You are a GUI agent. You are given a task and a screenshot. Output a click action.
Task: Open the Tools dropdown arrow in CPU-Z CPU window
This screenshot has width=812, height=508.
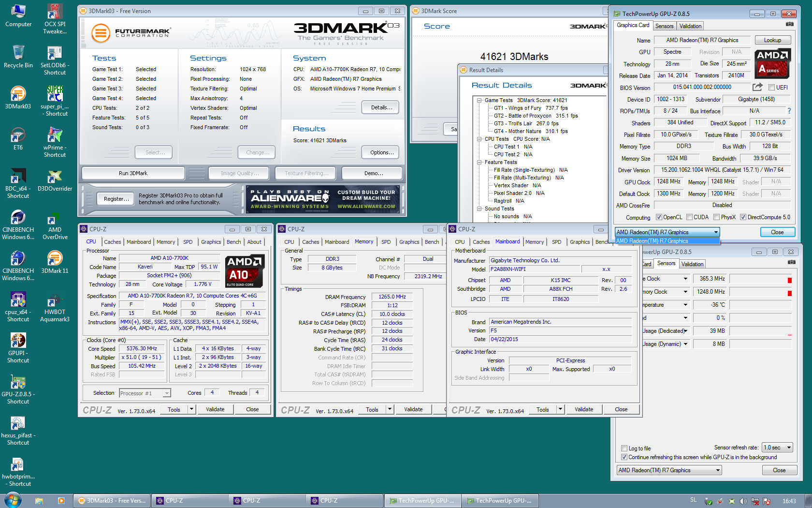(191, 409)
